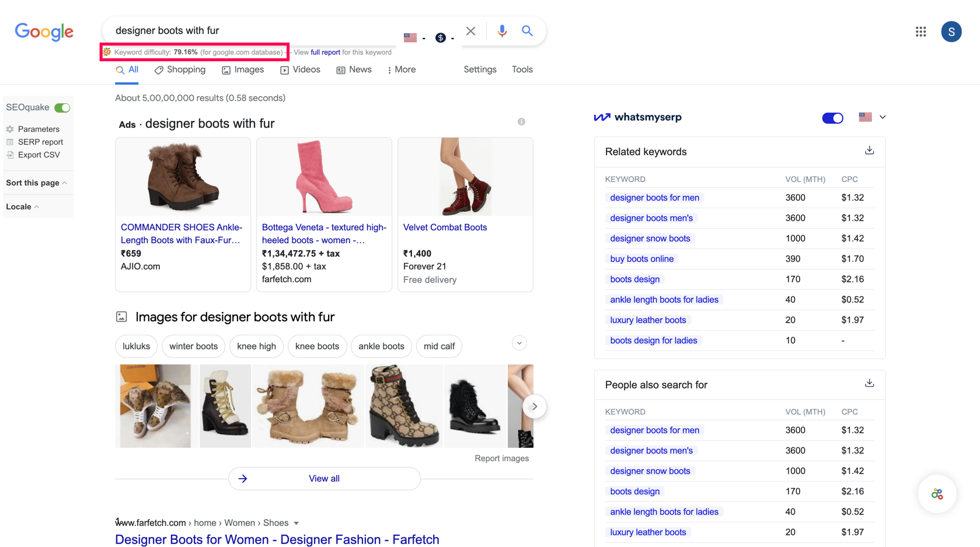
Task: Click the magnifying glass search button
Action: (x=527, y=31)
